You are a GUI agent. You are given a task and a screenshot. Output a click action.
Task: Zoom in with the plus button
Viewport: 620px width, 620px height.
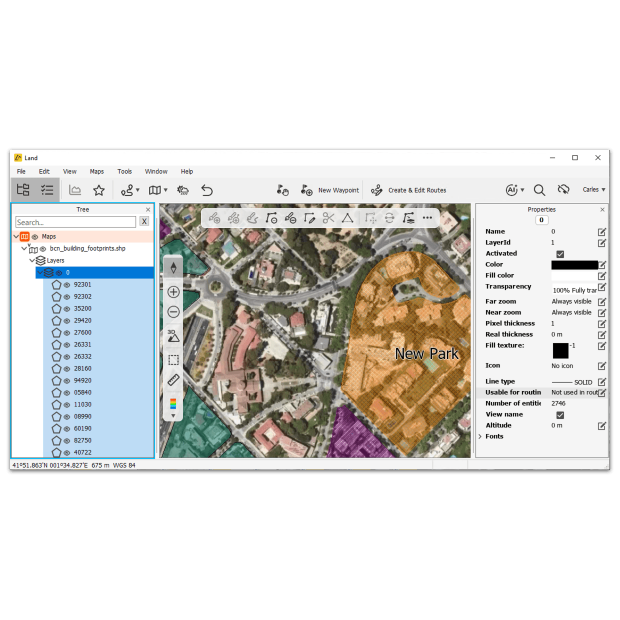pos(173,292)
